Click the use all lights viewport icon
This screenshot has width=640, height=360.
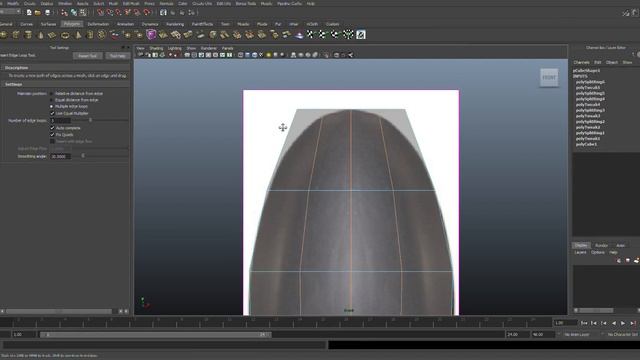tap(268, 55)
